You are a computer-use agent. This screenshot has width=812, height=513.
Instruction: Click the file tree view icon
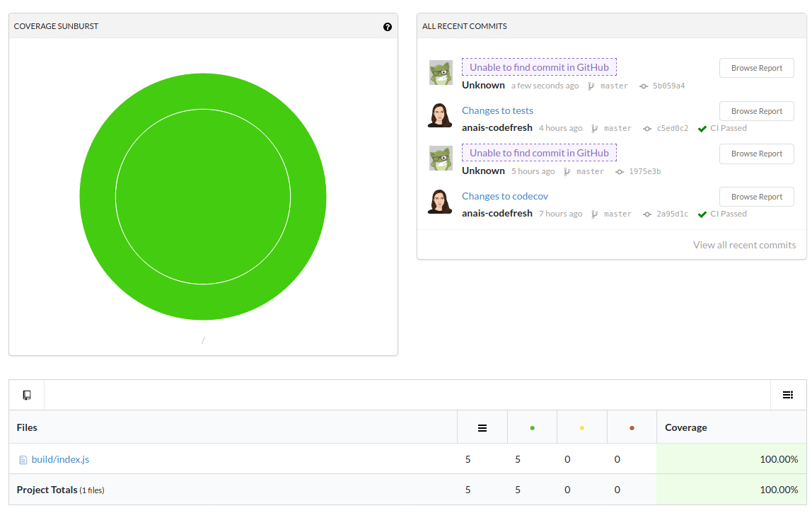[27, 395]
